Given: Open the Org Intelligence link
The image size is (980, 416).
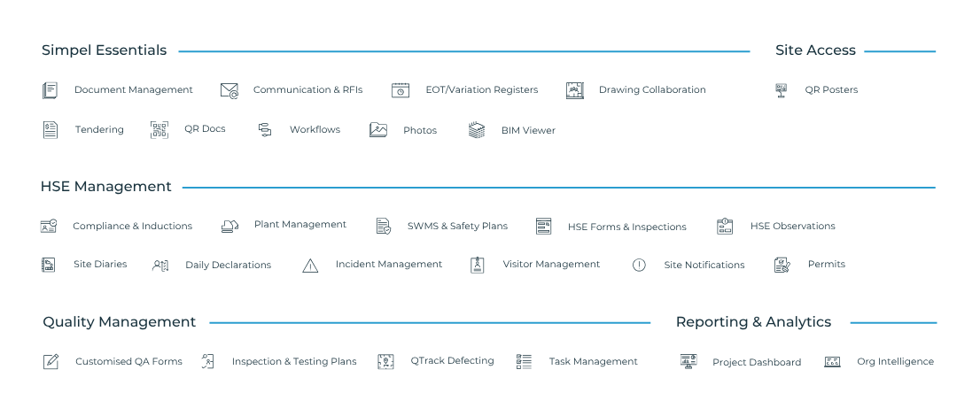Looking at the screenshot, I should click(895, 362).
